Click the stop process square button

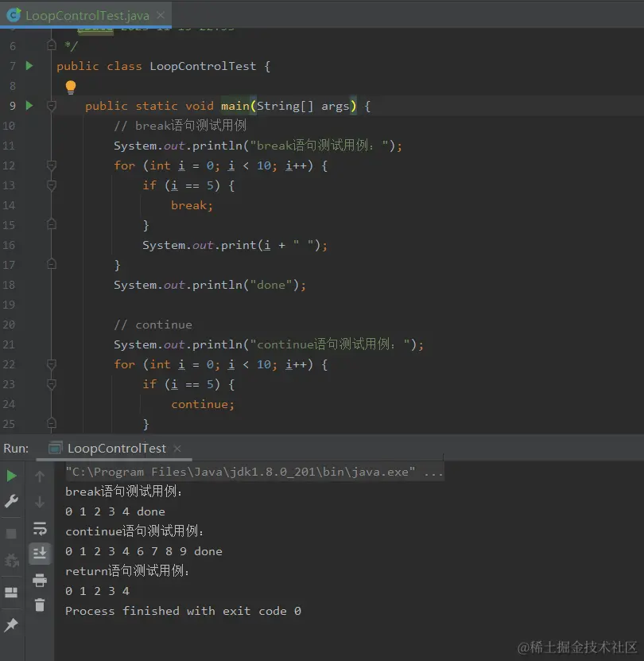[x=11, y=534]
